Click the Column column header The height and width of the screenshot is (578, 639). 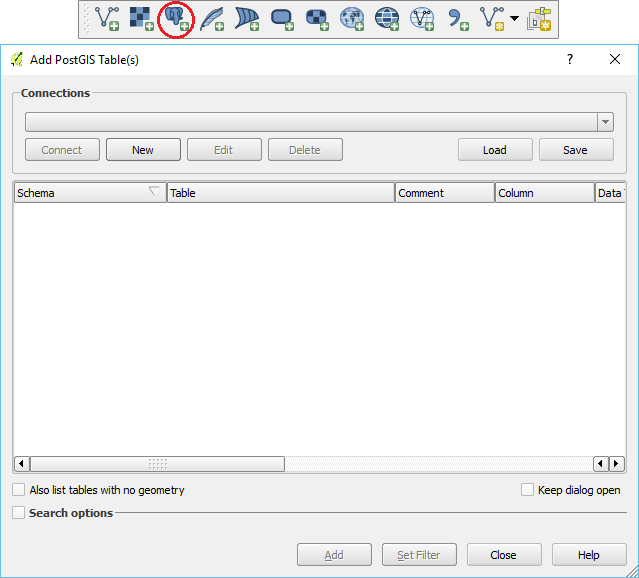pos(544,193)
